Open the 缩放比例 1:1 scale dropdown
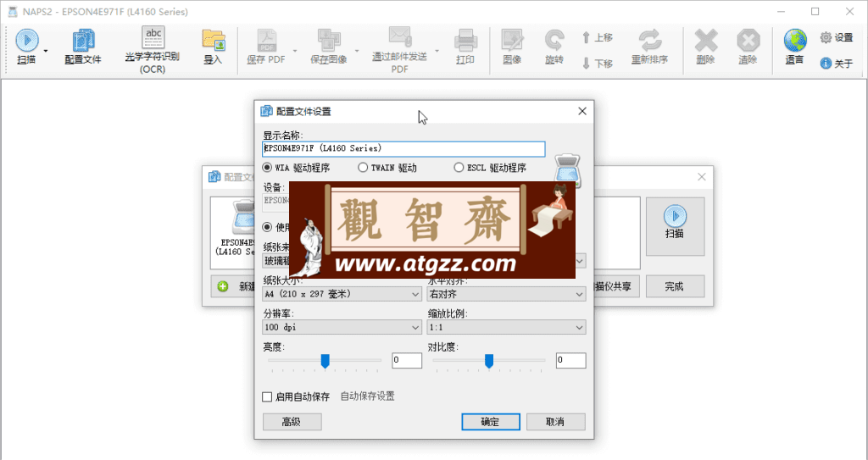This screenshot has width=868, height=460. 506,328
